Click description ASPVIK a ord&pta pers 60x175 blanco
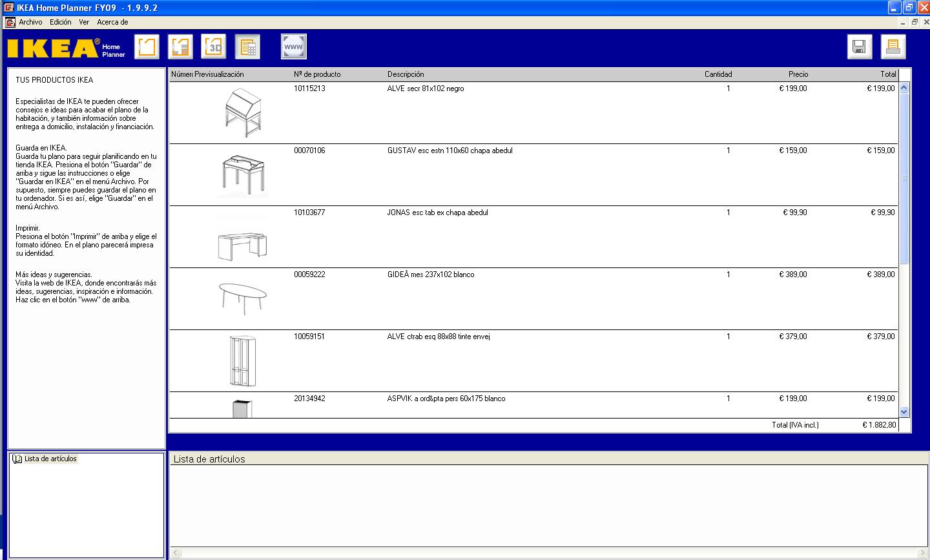The width and height of the screenshot is (930, 560). point(446,399)
